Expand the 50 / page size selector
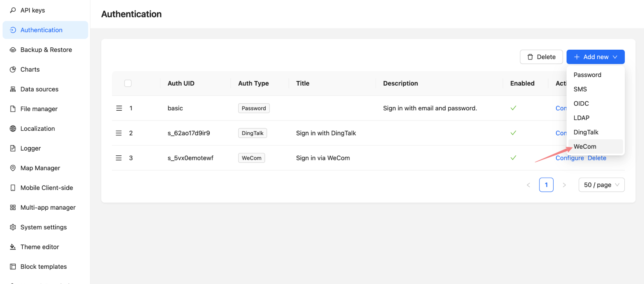The width and height of the screenshot is (644, 284). (x=601, y=185)
